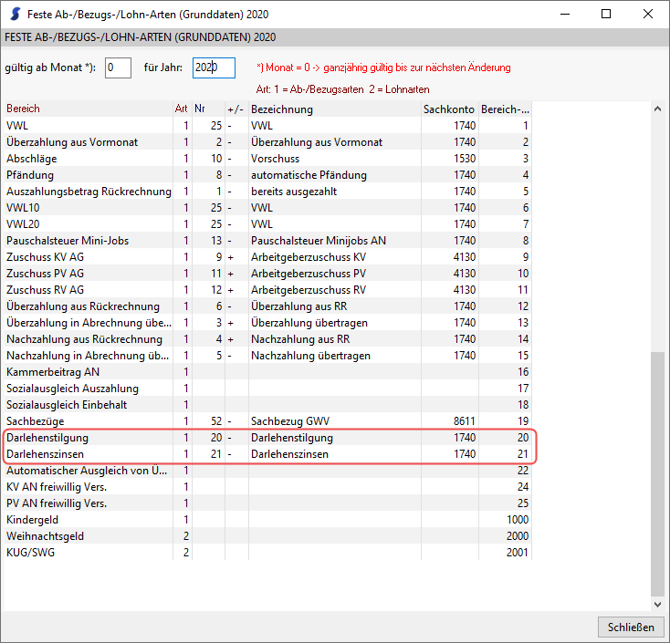Select the 'KV AN freiwillig Vers.' row

pos(268,487)
